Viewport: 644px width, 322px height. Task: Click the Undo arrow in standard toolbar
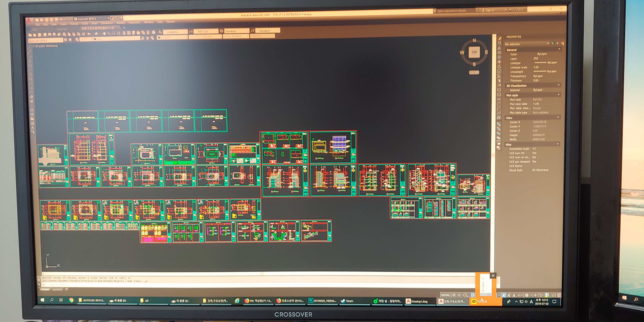(x=89, y=34)
